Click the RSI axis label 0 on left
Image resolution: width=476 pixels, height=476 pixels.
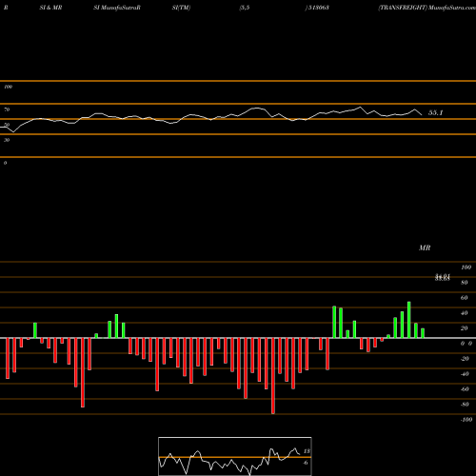5,163
